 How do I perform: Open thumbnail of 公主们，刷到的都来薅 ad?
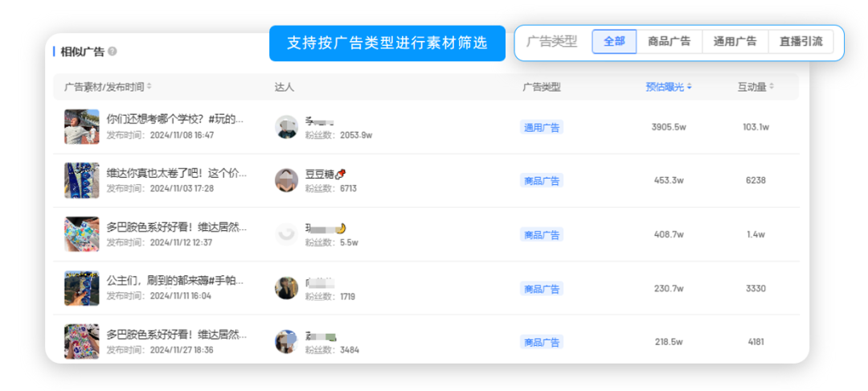(x=81, y=288)
